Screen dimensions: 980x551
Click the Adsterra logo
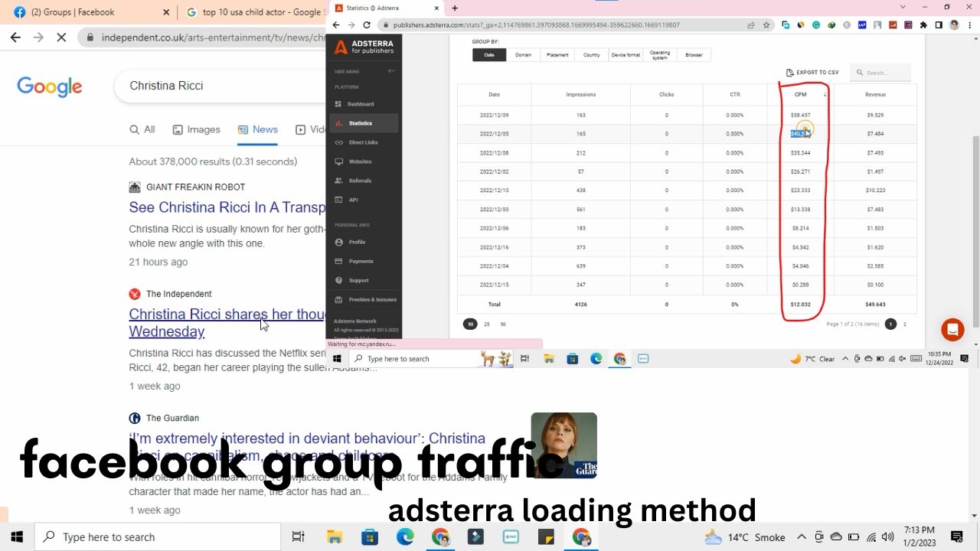point(364,47)
